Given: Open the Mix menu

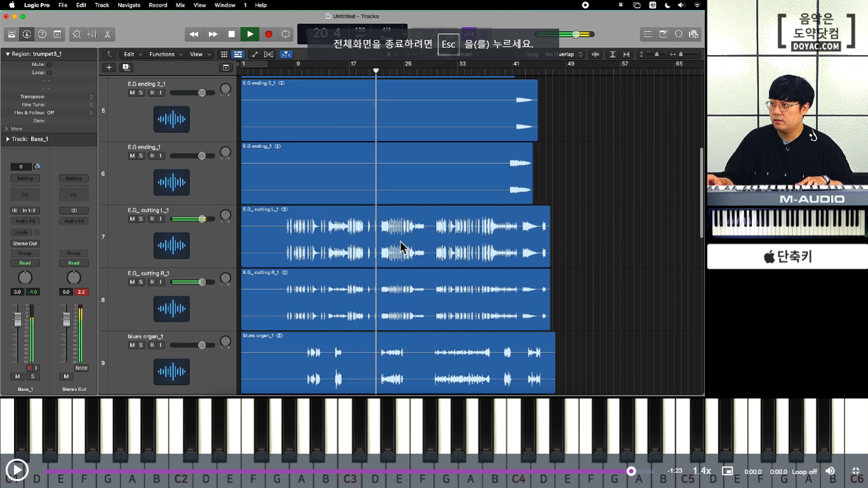Looking at the screenshot, I should 180,5.
